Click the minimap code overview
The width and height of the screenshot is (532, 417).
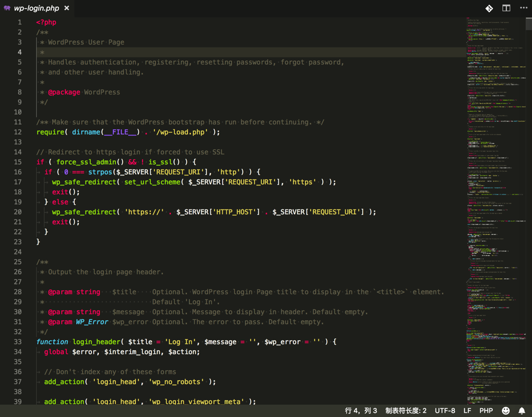click(495, 210)
